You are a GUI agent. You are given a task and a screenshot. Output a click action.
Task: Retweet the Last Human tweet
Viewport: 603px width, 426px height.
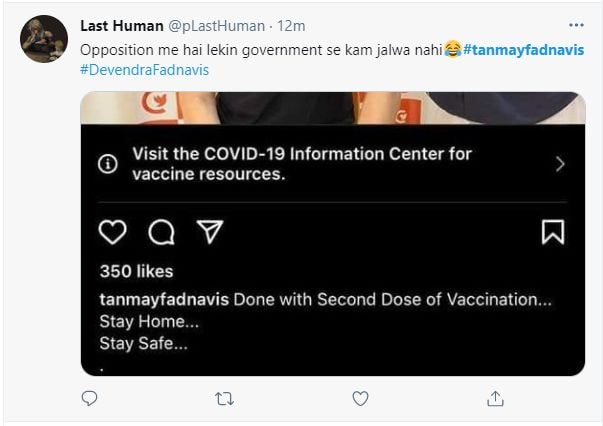point(225,399)
